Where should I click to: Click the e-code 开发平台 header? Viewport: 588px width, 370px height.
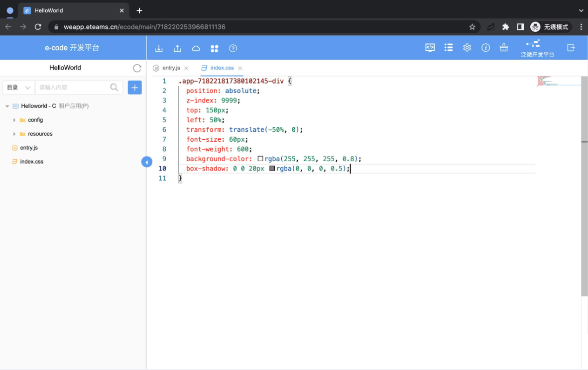pos(72,48)
